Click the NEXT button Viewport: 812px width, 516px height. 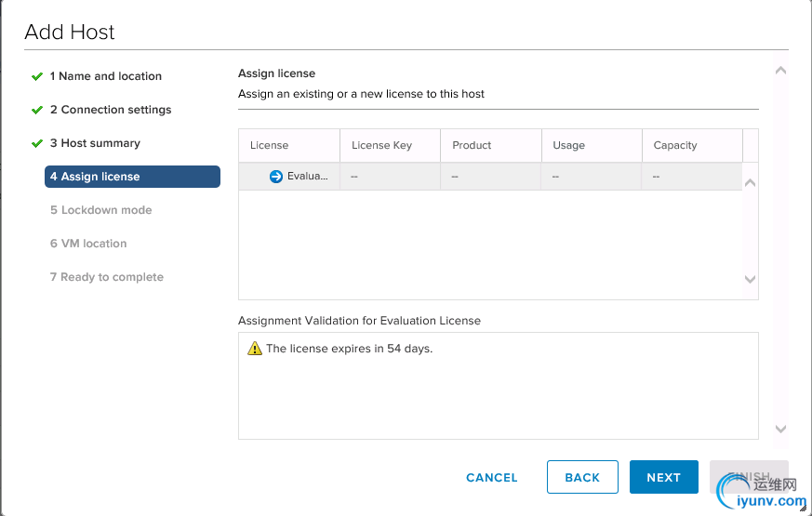tap(664, 477)
